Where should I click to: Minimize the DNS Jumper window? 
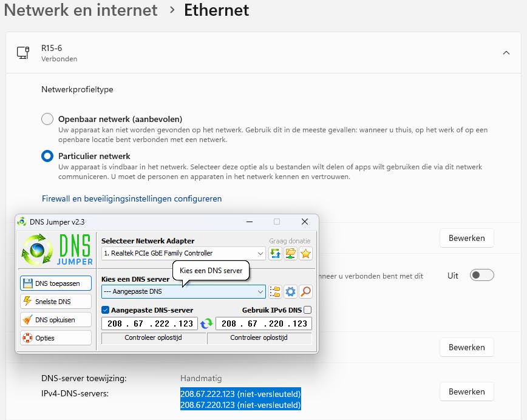250,222
